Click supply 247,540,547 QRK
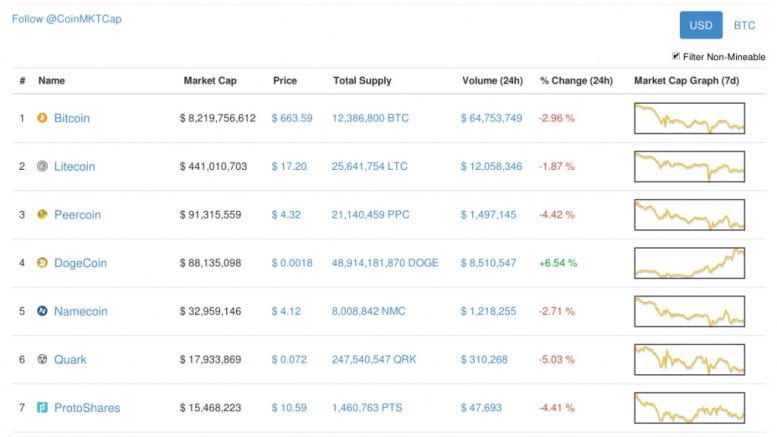Image resolution: width=777 pixels, height=437 pixels. point(374,359)
